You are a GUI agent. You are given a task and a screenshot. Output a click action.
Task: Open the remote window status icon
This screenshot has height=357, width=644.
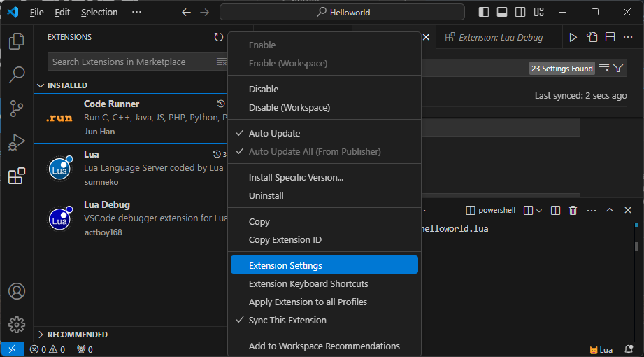[13, 349]
